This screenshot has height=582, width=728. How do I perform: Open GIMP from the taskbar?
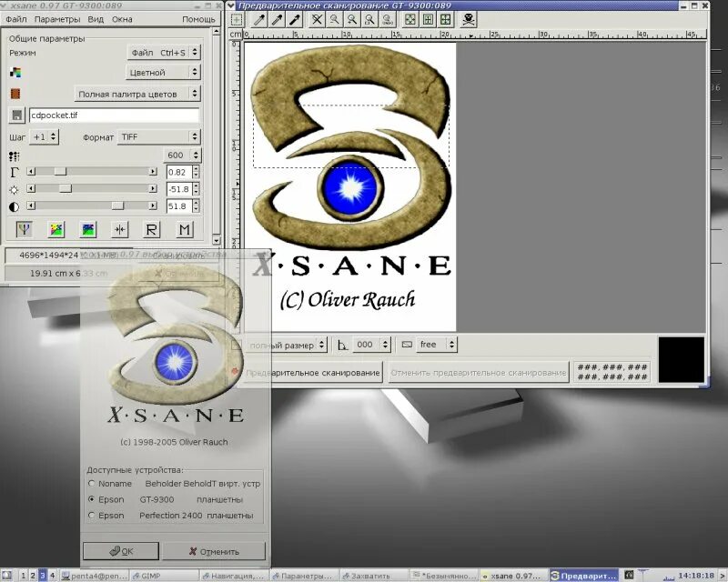coord(165,576)
